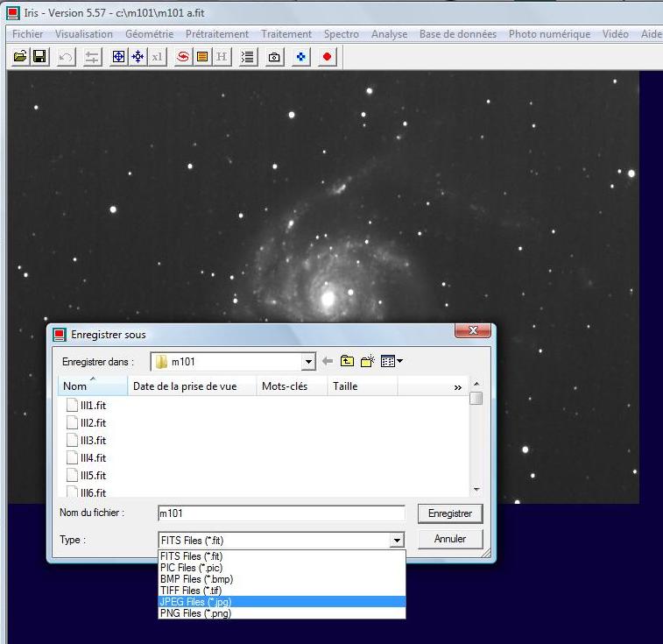Choose FITS Files (*.fit) from list

coord(282,556)
